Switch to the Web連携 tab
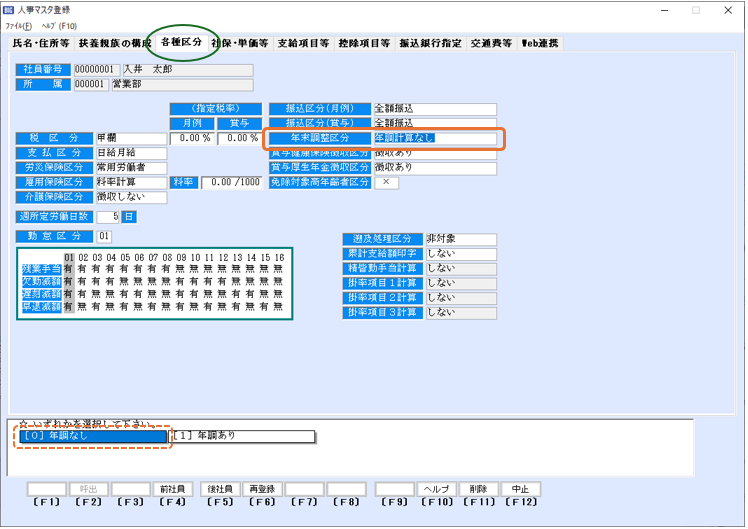Viewport: 748px width, 529px height. click(x=540, y=43)
